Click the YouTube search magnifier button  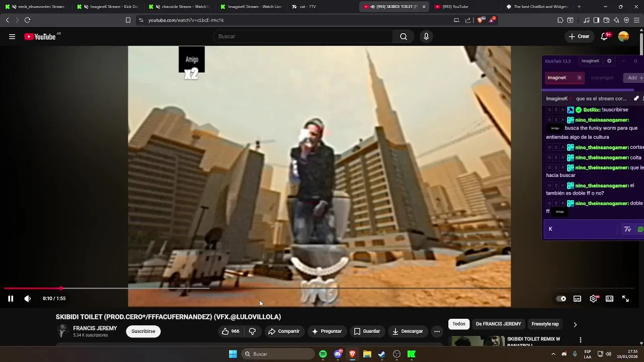tap(404, 36)
